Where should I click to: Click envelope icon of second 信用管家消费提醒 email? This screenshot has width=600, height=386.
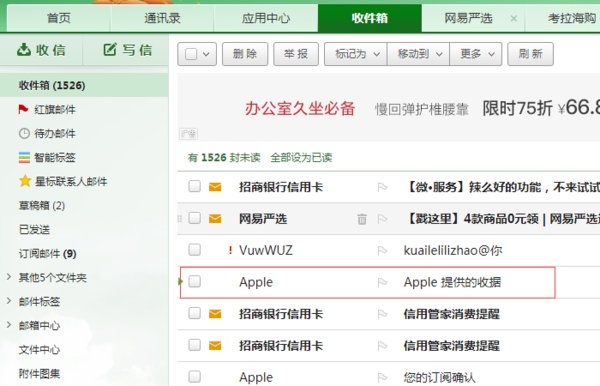215,345
